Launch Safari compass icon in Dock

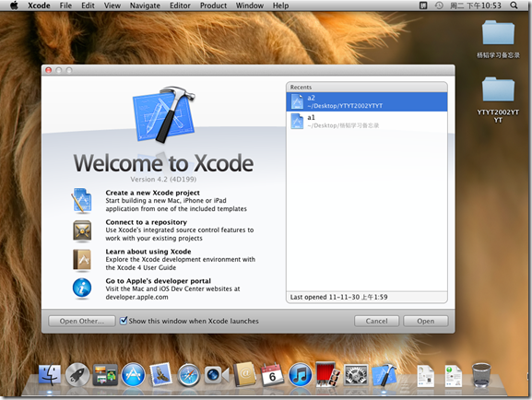tap(189, 374)
